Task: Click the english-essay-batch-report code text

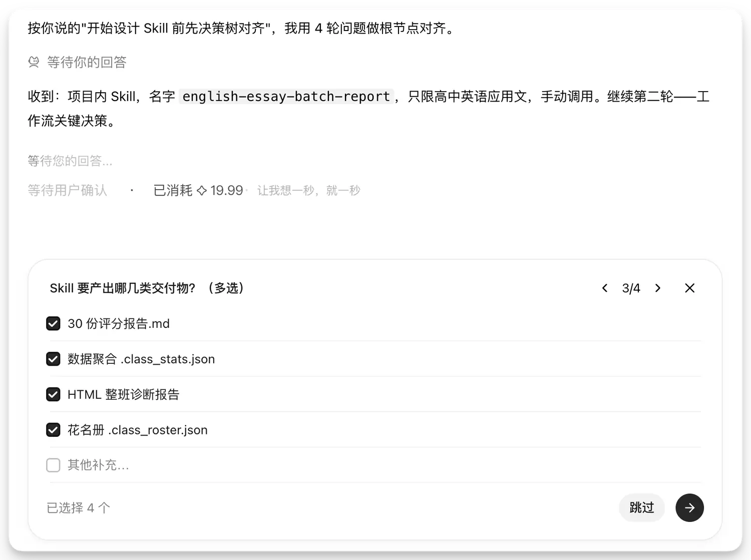Action: (286, 97)
